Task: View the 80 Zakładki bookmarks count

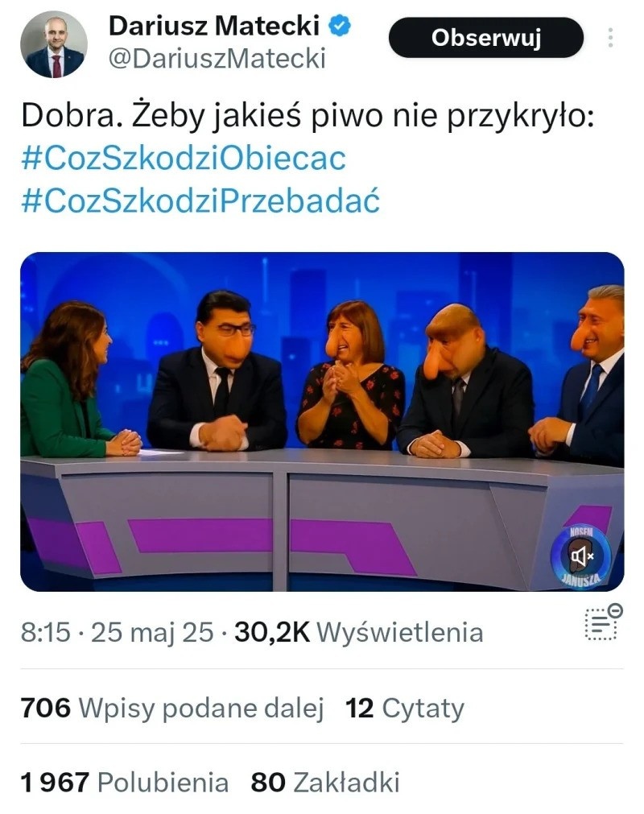Action: [x=325, y=783]
